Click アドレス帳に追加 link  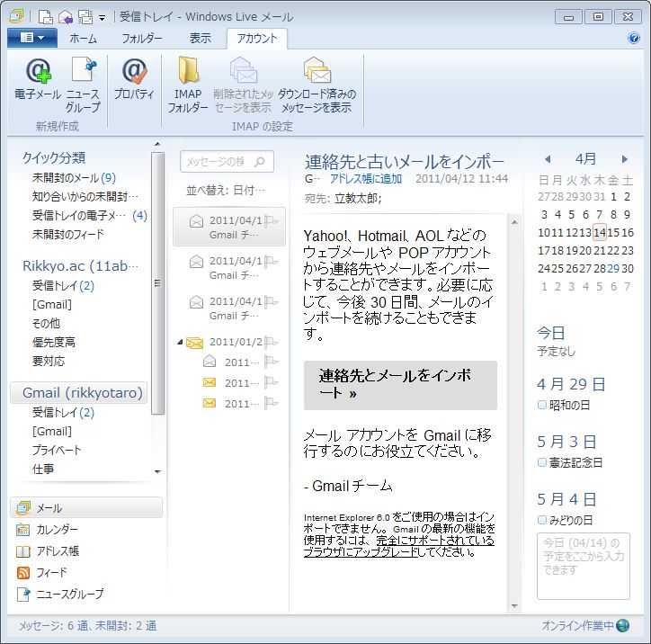coord(366,179)
